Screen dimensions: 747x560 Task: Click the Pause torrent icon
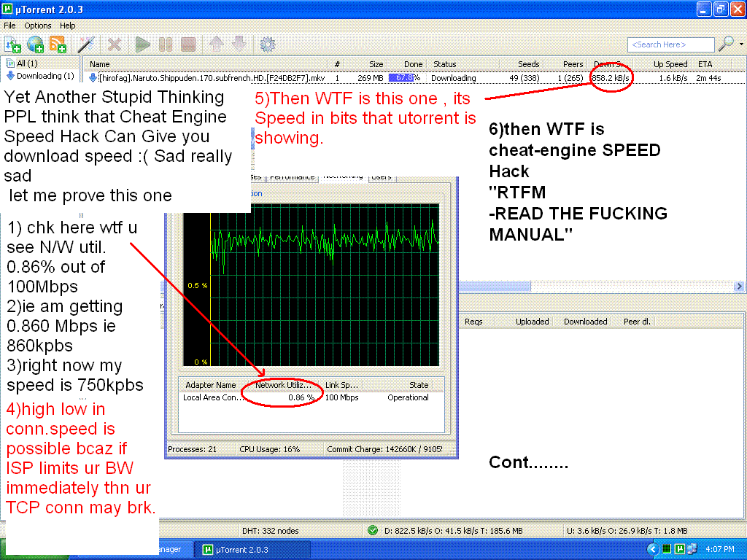point(166,44)
